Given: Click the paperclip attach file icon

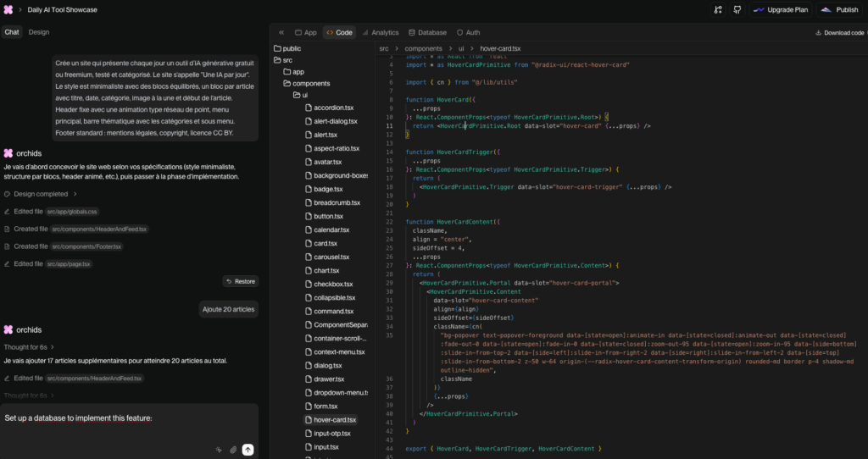Looking at the screenshot, I should tap(233, 450).
